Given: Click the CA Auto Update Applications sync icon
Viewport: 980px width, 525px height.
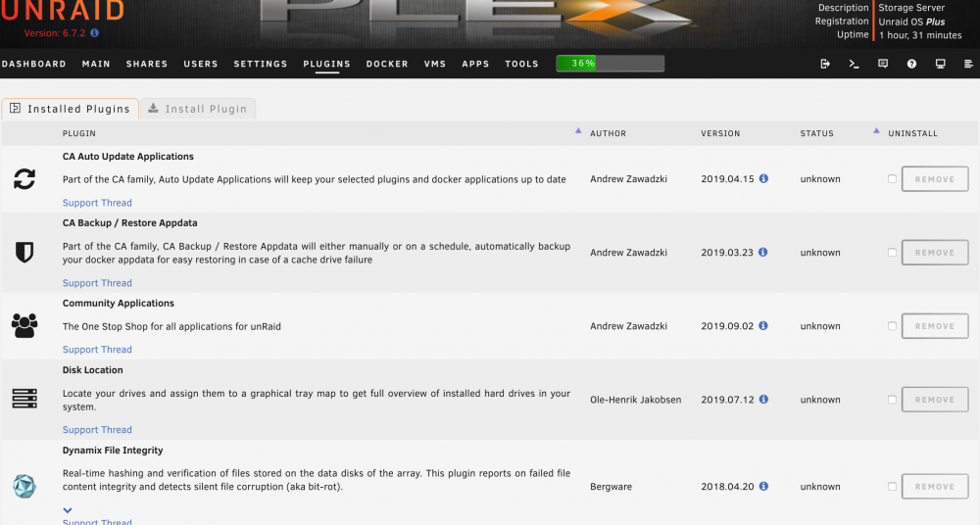Looking at the screenshot, I should (x=24, y=179).
